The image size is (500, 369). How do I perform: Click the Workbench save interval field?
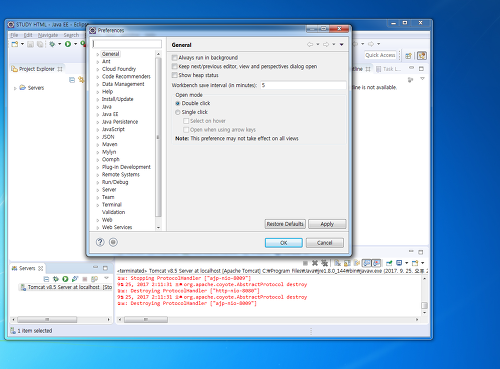303,85
